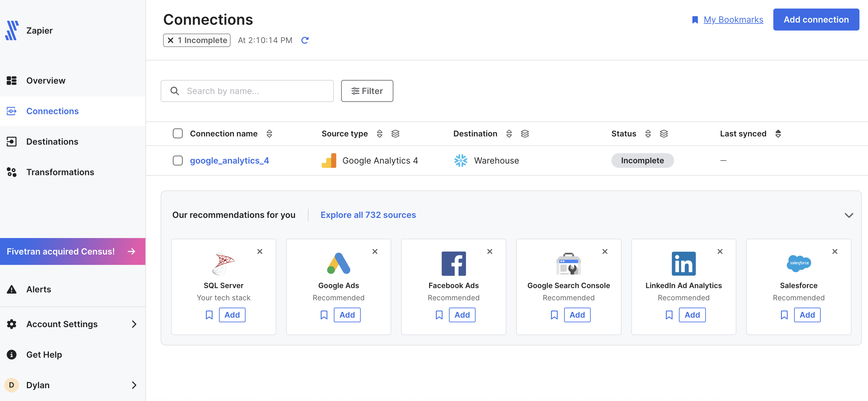This screenshot has width=868, height=401.
Task: Click the Snowflake Warehouse icon
Action: tap(461, 161)
